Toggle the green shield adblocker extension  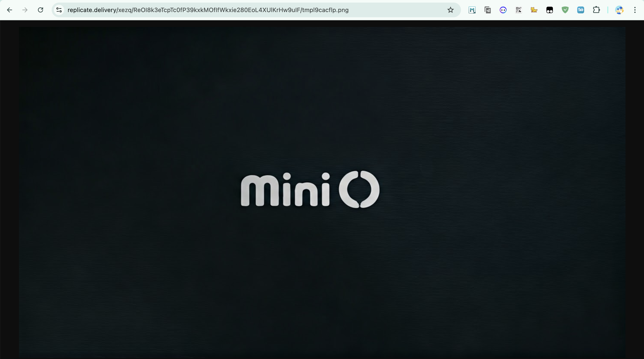(x=565, y=10)
